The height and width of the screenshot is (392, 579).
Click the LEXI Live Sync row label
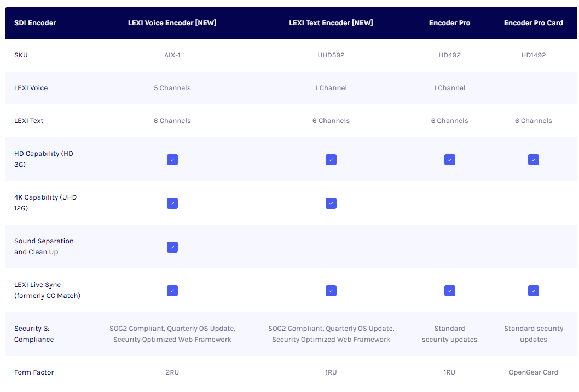(x=47, y=290)
